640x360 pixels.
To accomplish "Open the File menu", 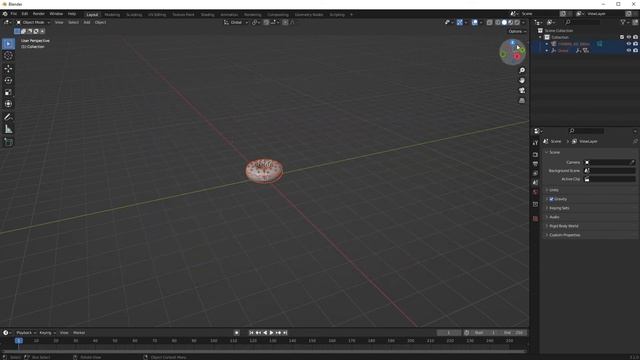I will pos(13,14).
